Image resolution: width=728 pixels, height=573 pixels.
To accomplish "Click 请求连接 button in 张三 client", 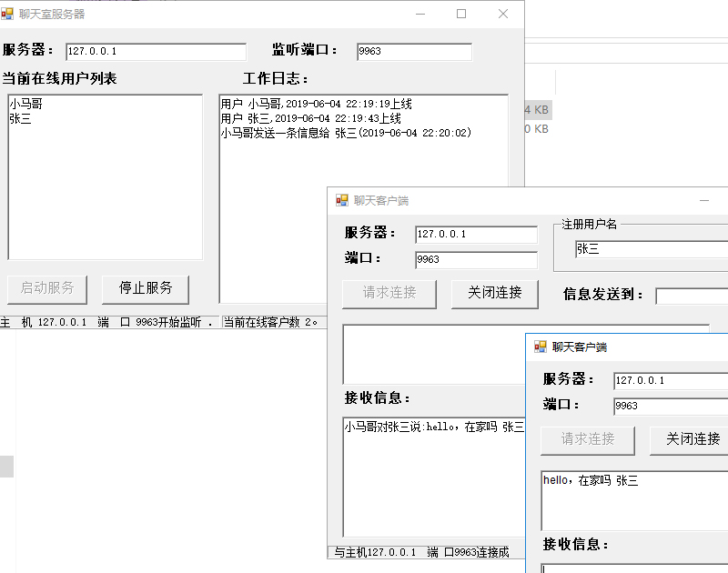I will pyautogui.click(x=389, y=294).
